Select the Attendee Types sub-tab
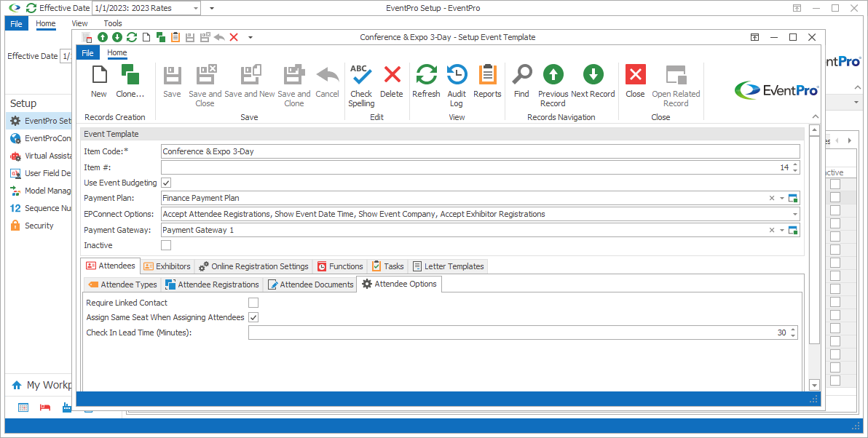868x438 pixels. pos(122,284)
